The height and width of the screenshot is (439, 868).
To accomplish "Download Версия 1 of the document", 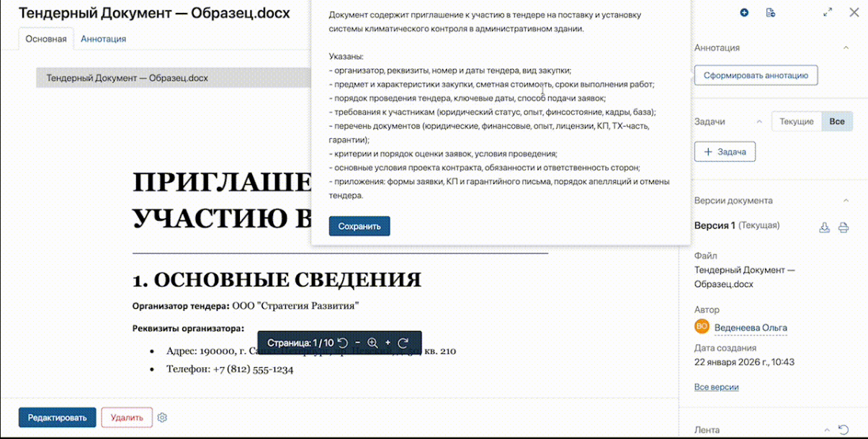I will [824, 228].
